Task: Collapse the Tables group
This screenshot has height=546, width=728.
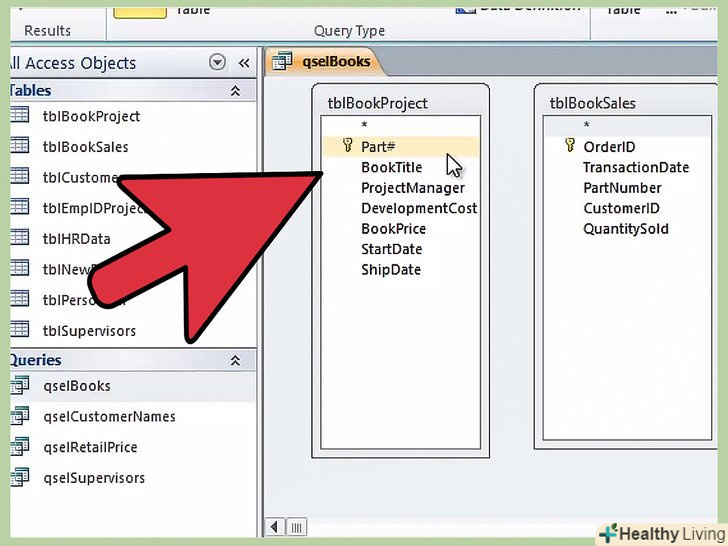Action: 235,91
